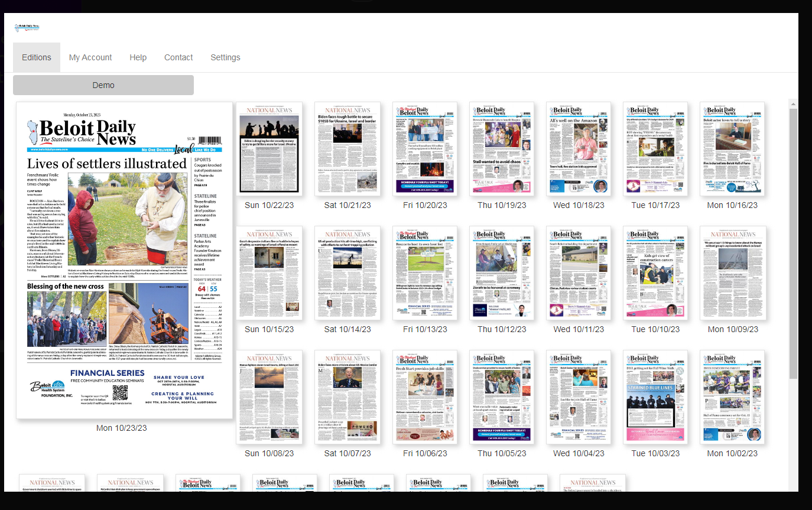The image size is (812, 510).
Task: Click the Wed 10/04/23 date label
Action: (579, 453)
